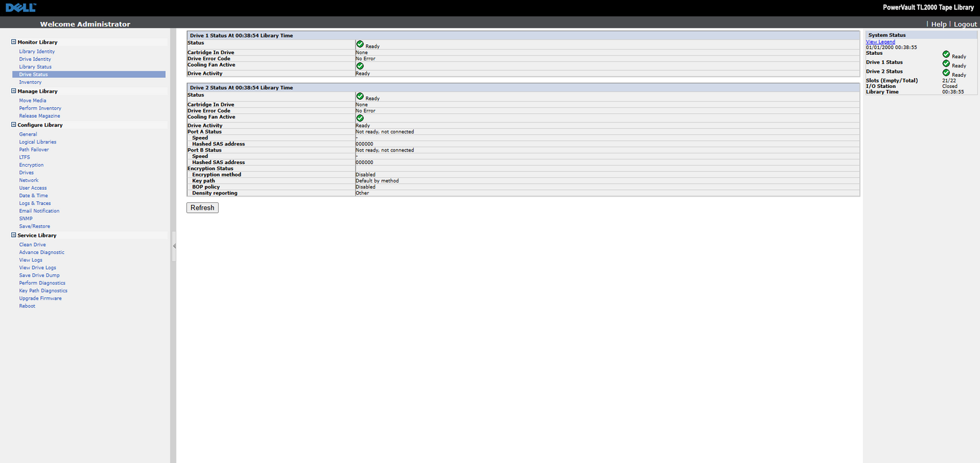980x463 pixels.
Task: Open Move Media page
Action: click(x=32, y=101)
